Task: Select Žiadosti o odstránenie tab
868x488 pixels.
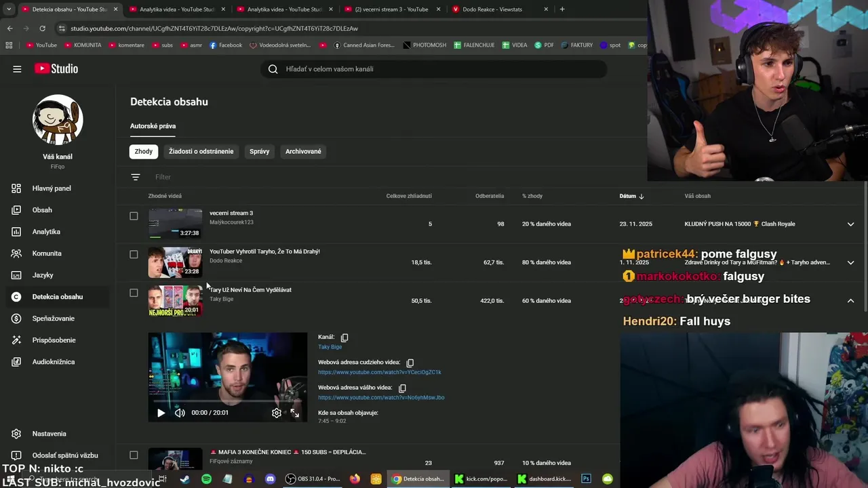Action: point(201,151)
